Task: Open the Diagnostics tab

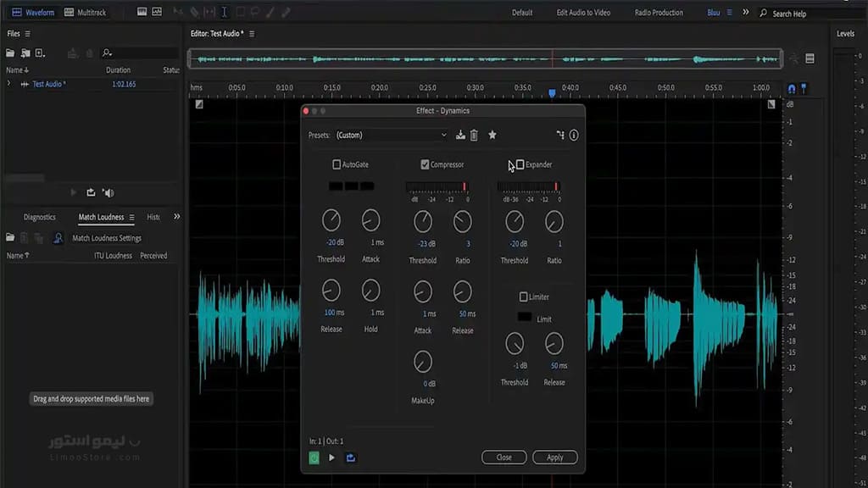Action: coord(39,217)
